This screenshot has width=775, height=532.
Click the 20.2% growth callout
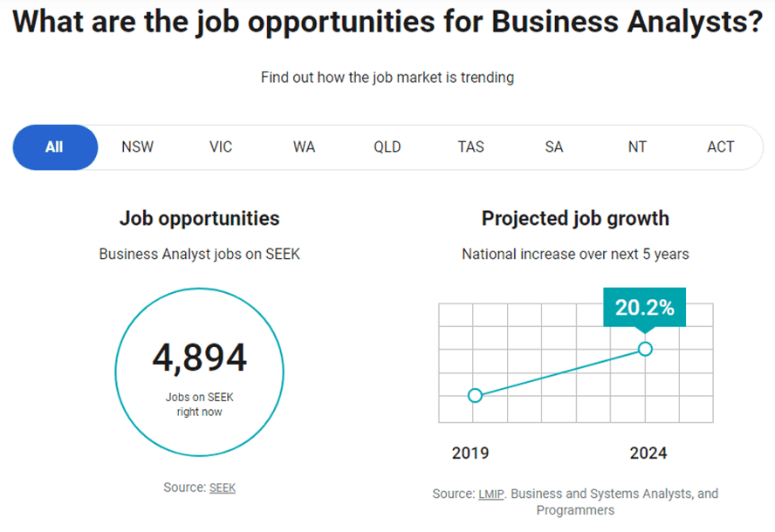click(644, 306)
